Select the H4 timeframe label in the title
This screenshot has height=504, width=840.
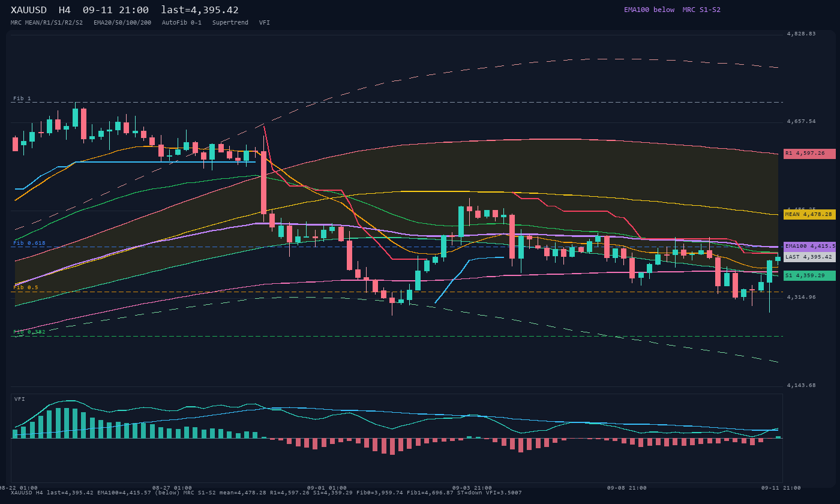[65, 10]
